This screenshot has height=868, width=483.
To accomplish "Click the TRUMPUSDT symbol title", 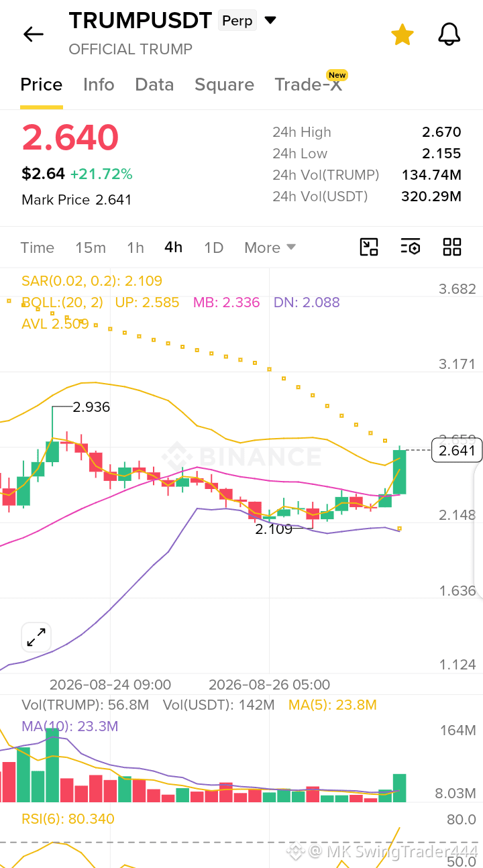I will 140,21.
